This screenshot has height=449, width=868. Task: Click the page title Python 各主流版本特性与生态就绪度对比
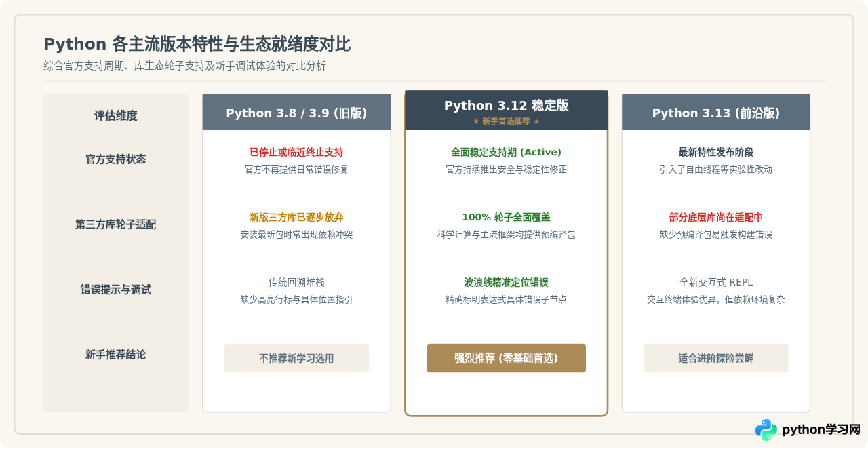coord(197,45)
